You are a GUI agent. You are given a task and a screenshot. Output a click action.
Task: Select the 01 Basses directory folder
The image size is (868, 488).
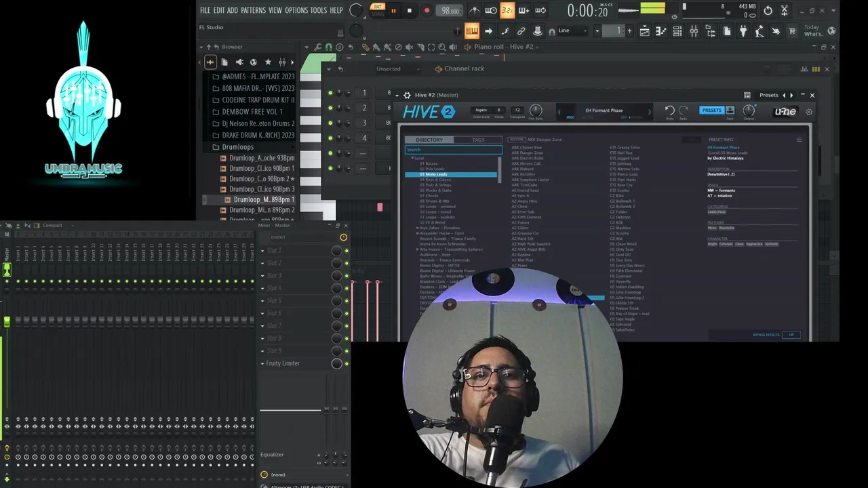(429, 163)
